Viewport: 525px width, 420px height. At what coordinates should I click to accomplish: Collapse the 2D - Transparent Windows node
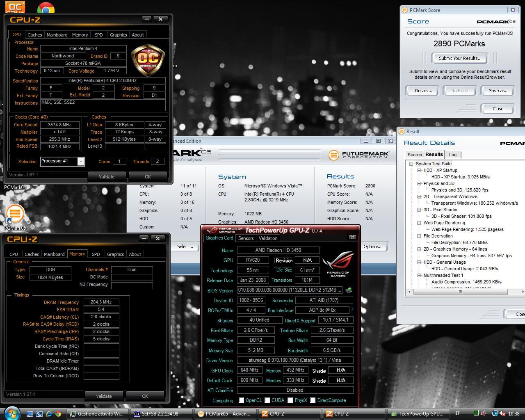419,196
